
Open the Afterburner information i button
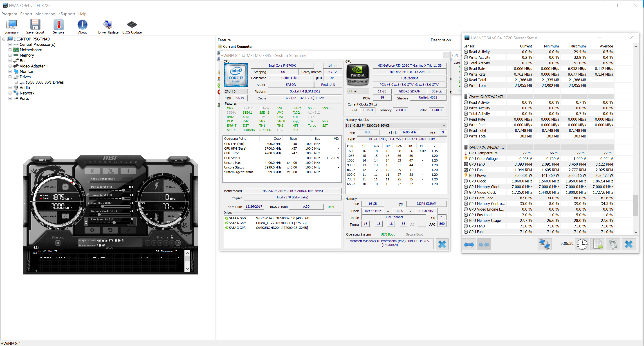[128, 171]
